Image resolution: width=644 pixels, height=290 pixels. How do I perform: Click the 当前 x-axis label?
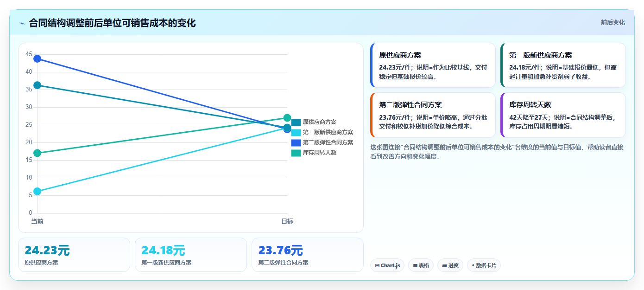coord(37,221)
